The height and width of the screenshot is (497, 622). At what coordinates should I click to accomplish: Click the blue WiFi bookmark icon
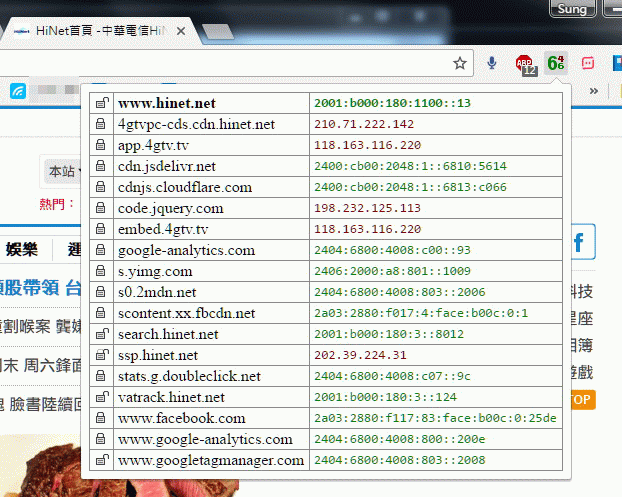(18, 91)
